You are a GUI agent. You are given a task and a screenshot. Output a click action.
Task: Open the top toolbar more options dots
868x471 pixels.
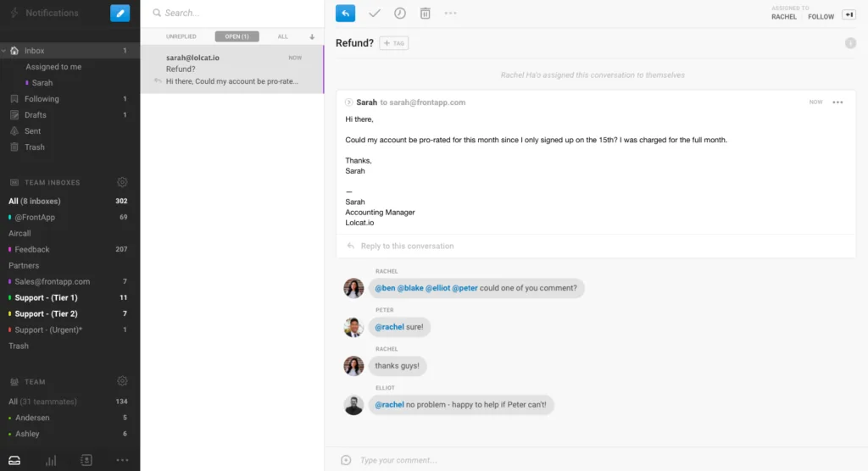(x=451, y=13)
